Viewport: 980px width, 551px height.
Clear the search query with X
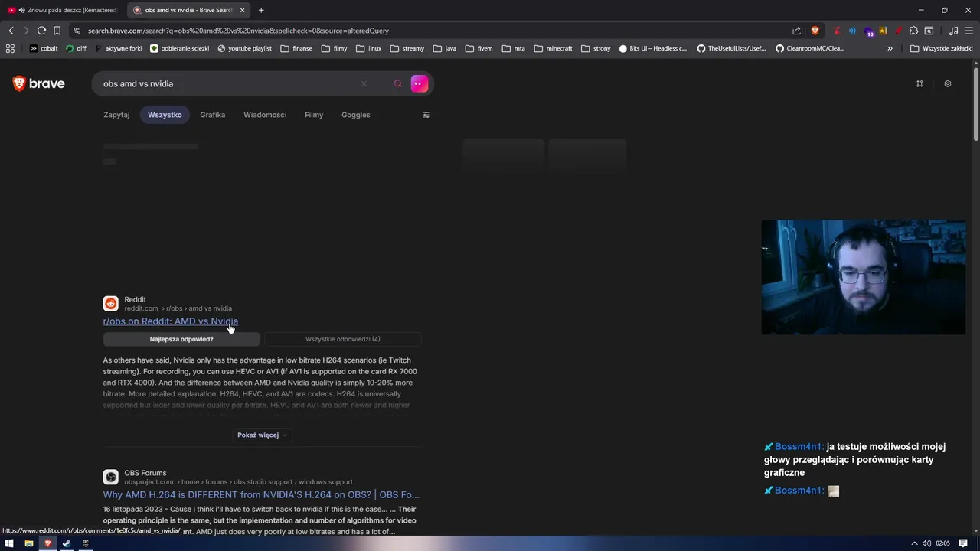point(364,83)
